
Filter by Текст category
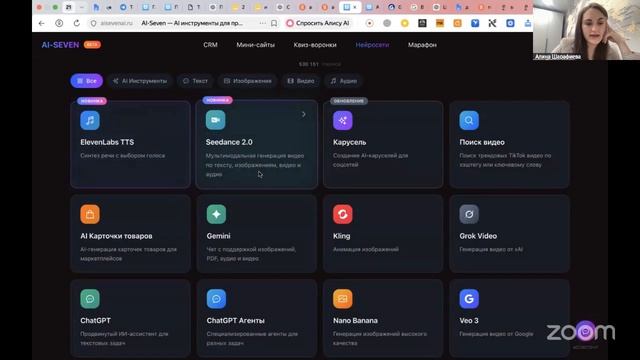pos(195,81)
